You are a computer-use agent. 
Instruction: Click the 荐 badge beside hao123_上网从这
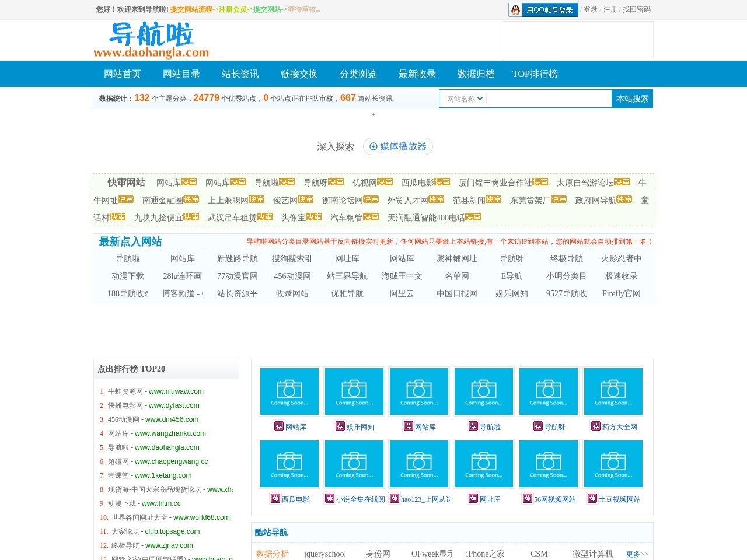(395, 499)
